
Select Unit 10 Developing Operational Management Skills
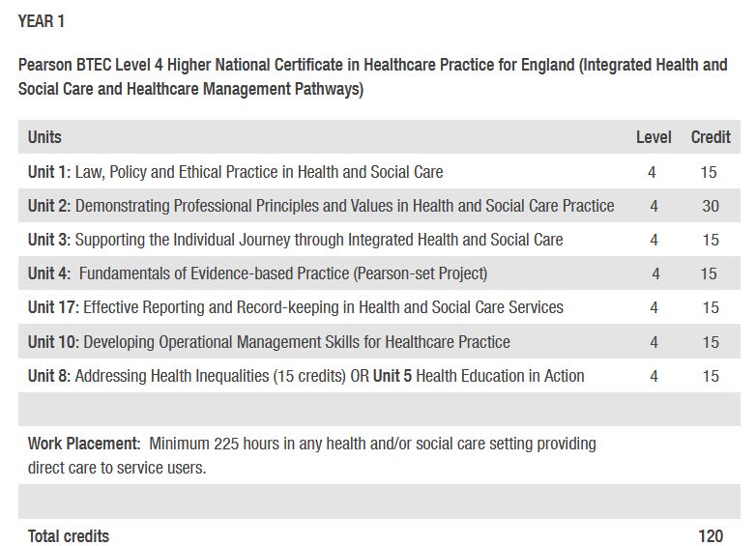pyautogui.click(x=269, y=342)
